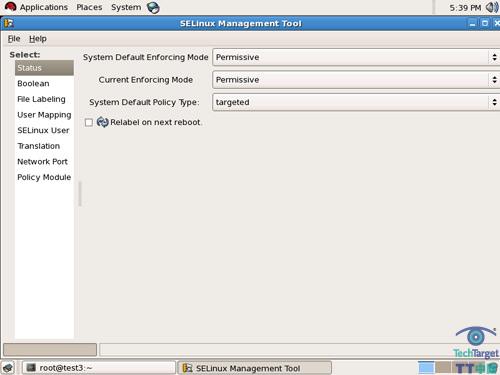The height and width of the screenshot is (375, 500).
Task: Select Boolean in the sidebar
Action: point(44,84)
